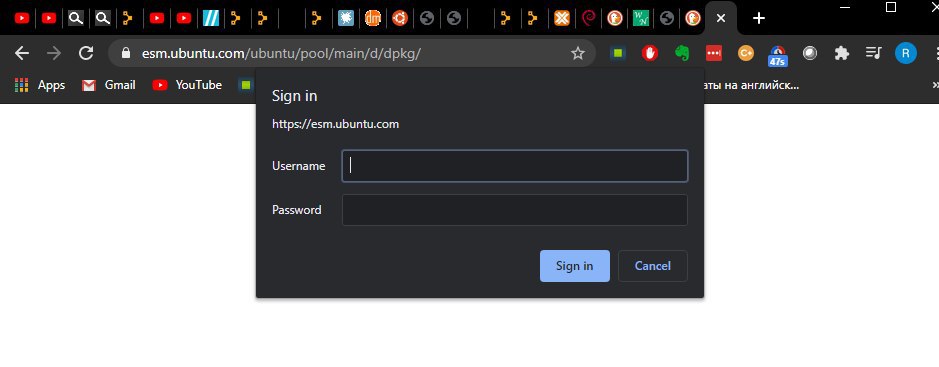Open the Apps bookmark shortcut
This screenshot has height=367, width=939.
pos(40,85)
